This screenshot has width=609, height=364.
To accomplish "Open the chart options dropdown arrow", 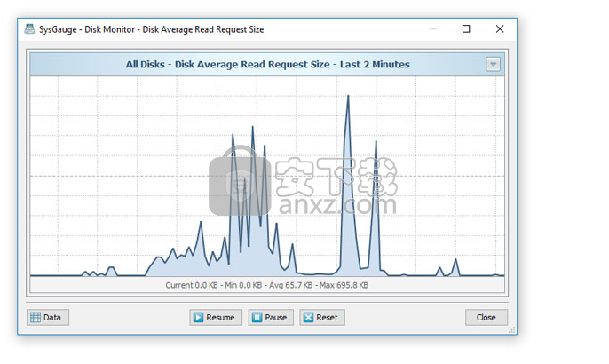I will pos(493,64).
